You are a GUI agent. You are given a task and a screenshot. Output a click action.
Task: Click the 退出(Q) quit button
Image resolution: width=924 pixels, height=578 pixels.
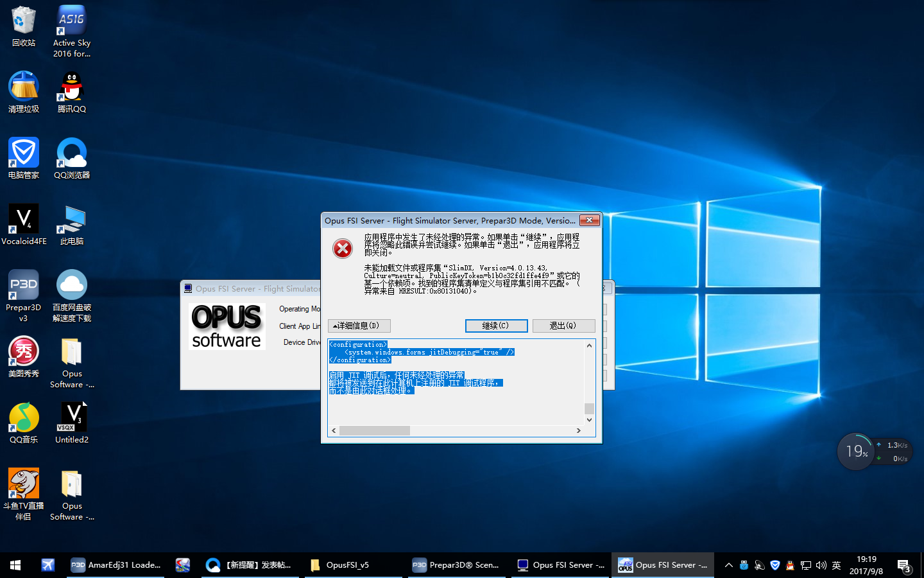563,326
